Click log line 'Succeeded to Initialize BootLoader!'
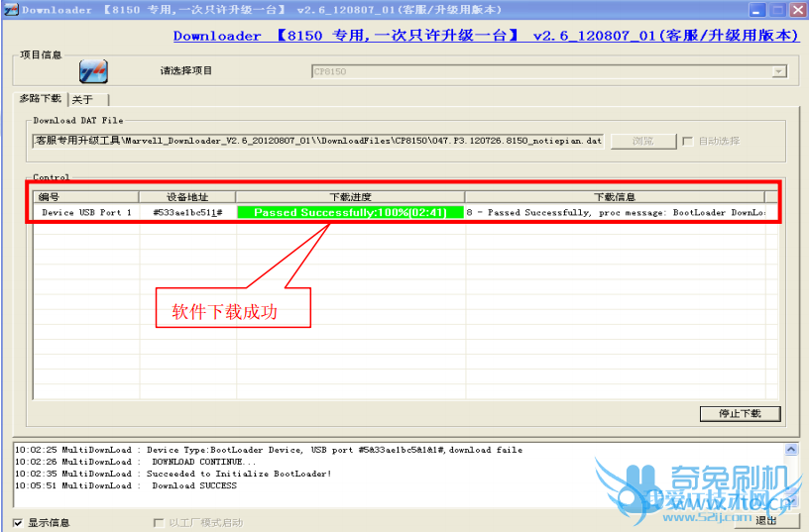The width and height of the screenshot is (809, 532). pyautogui.click(x=173, y=474)
